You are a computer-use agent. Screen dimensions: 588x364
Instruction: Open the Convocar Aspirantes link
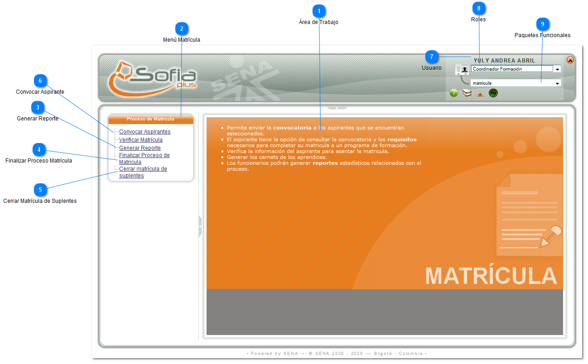(x=145, y=132)
